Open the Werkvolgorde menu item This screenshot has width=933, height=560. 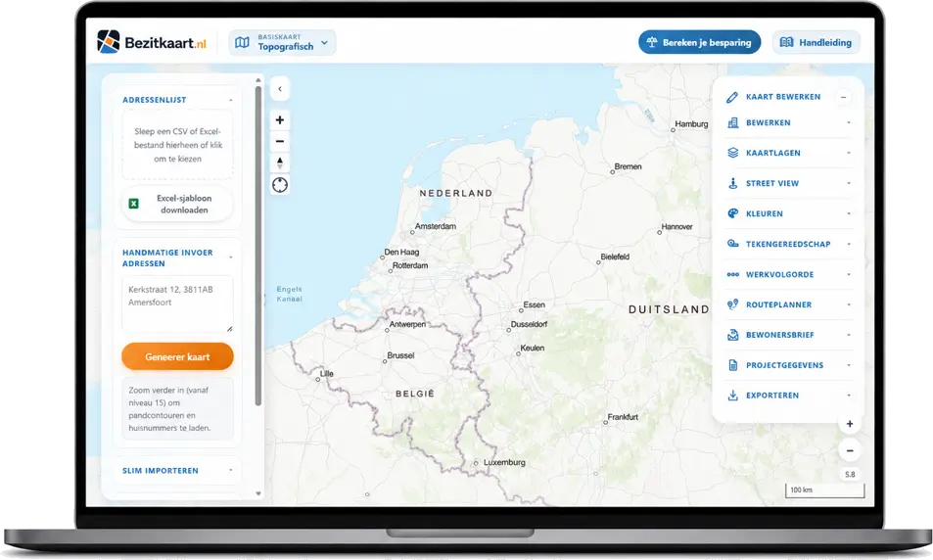789,274
